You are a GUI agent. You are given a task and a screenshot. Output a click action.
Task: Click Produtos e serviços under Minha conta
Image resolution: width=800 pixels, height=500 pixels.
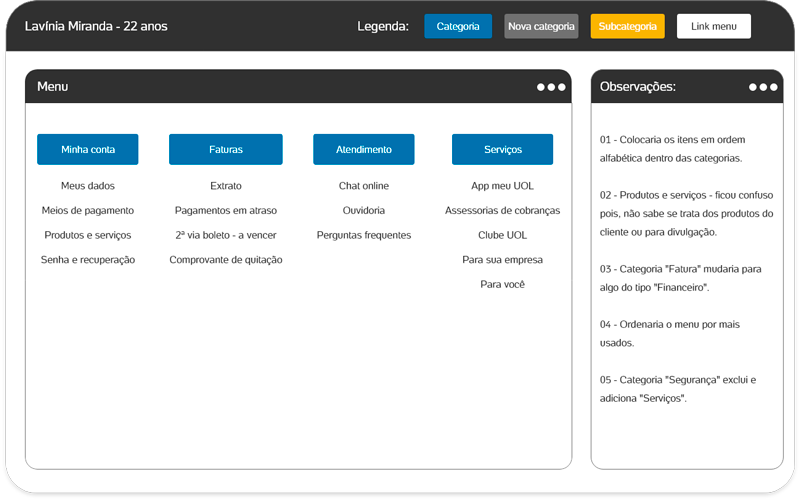88,235
